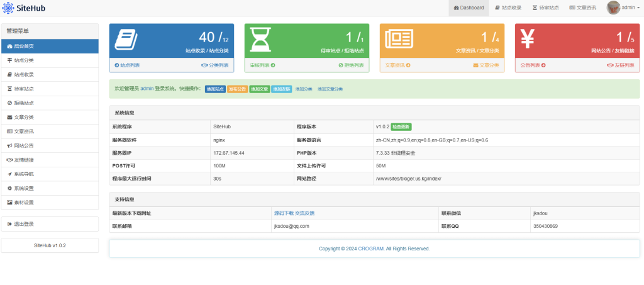Open the 交流反馈 link
Viewport: 644px width, 285px height.
[305, 213]
